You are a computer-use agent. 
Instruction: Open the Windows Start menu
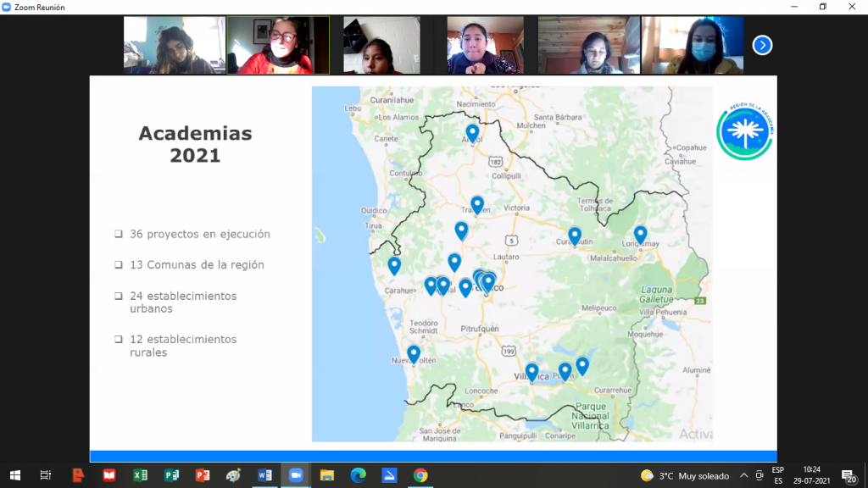tap(15, 475)
